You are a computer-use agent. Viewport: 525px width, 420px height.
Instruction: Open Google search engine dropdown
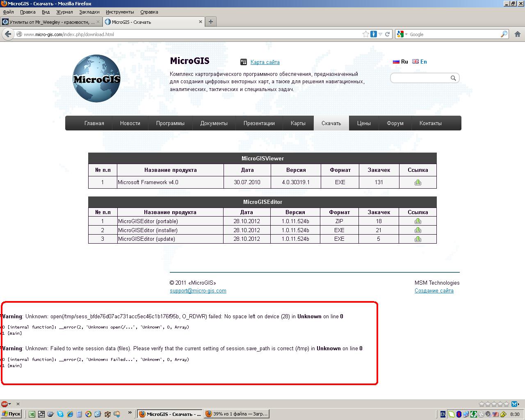pos(402,34)
